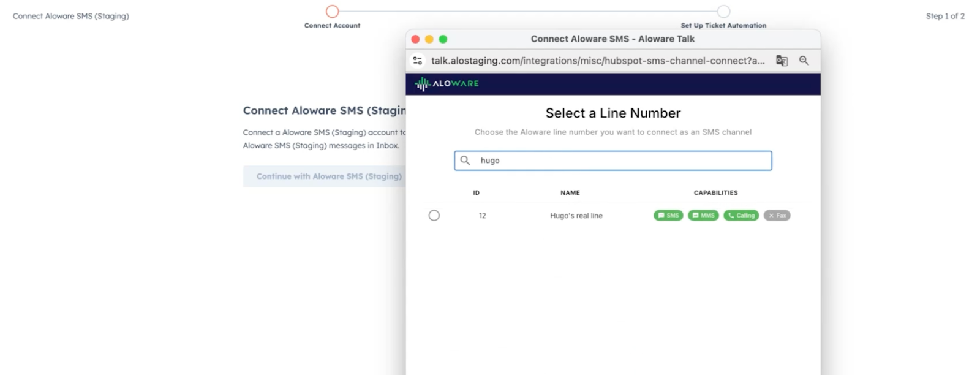Image resolution: width=980 pixels, height=375 pixels.
Task: Click the Hugo's real line name
Action: click(x=576, y=216)
